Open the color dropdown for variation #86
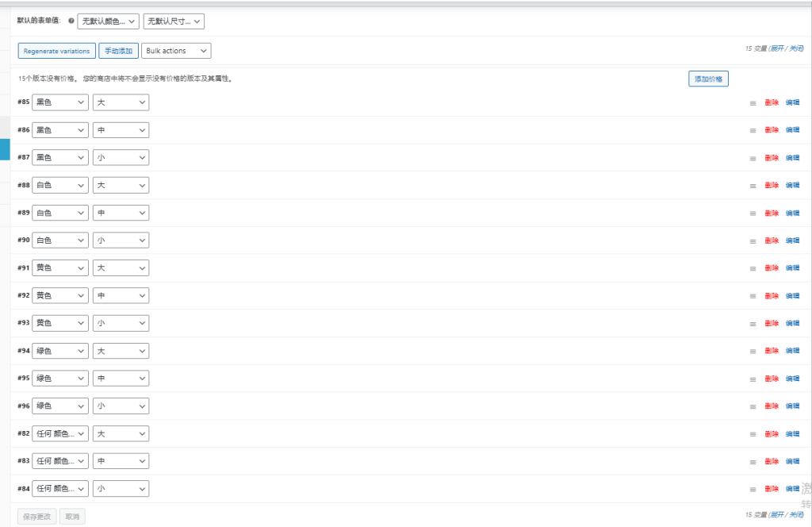 60,130
